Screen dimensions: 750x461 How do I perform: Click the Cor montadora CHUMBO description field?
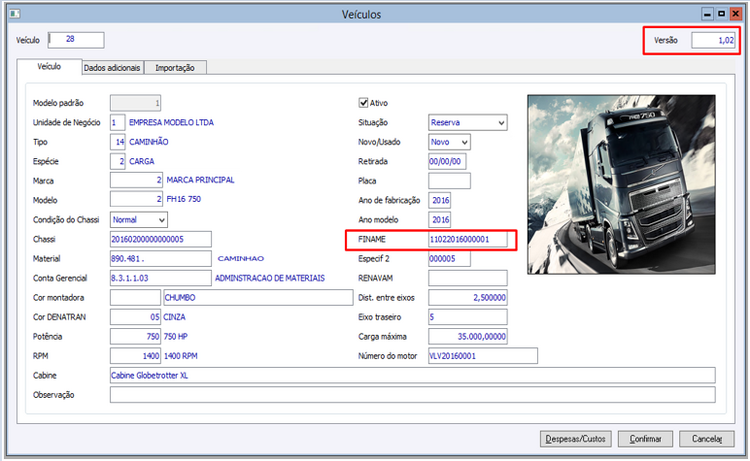[x=258, y=297]
